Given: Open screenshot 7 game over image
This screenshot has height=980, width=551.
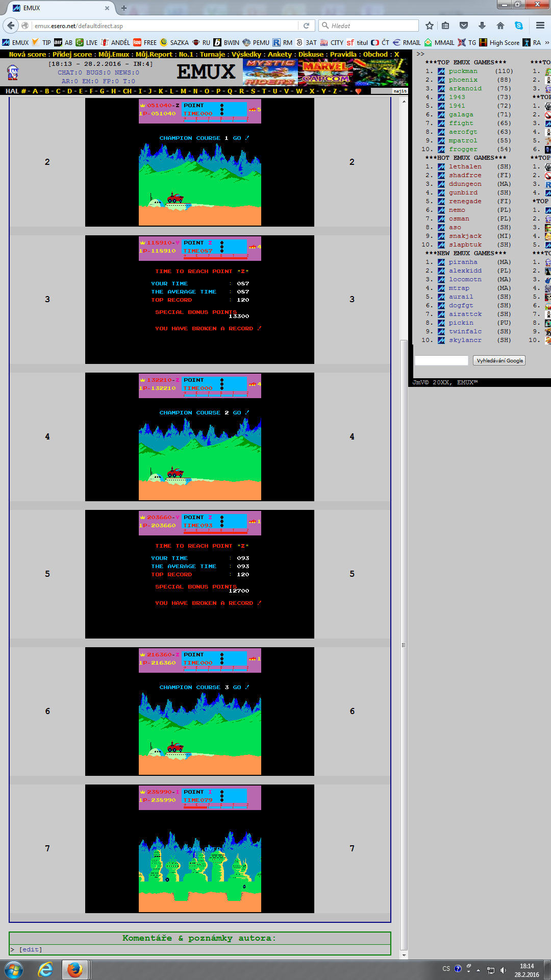Looking at the screenshot, I should point(199,848).
